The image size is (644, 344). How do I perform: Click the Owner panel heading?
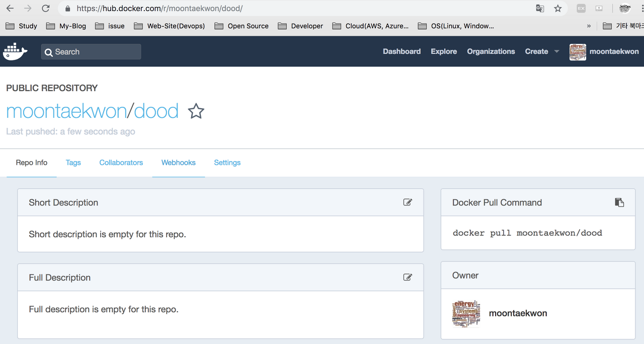(x=465, y=276)
